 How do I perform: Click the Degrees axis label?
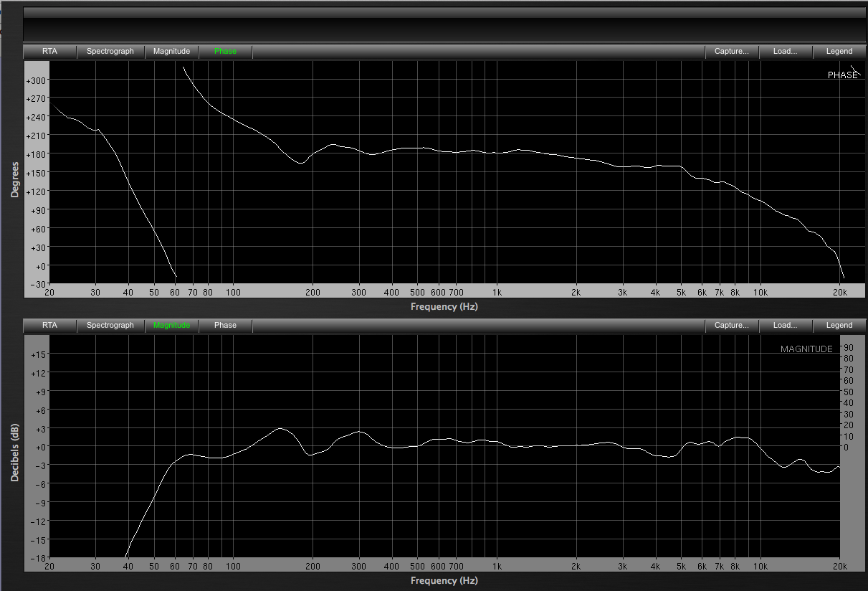tap(15, 179)
